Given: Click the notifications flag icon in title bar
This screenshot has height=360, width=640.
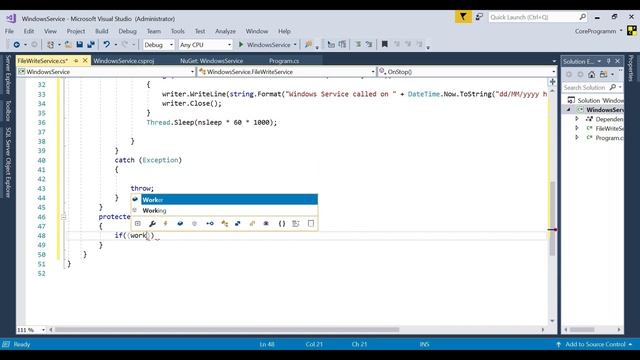Looking at the screenshot, I should [463, 17].
